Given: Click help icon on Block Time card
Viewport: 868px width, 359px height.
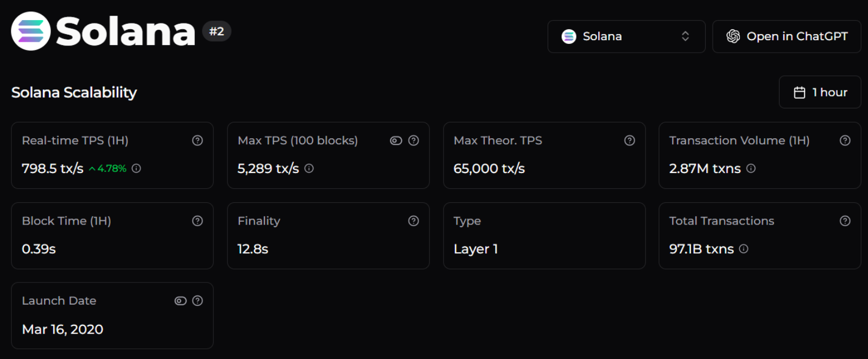Looking at the screenshot, I should pos(198,221).
